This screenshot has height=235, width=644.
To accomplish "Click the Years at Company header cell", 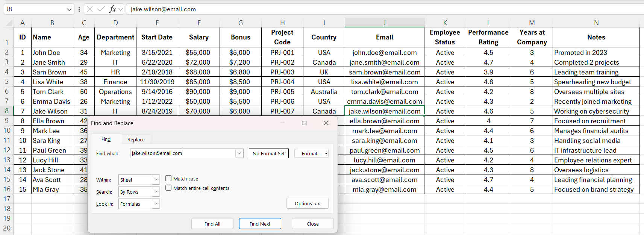I will [x=532, y=37].
